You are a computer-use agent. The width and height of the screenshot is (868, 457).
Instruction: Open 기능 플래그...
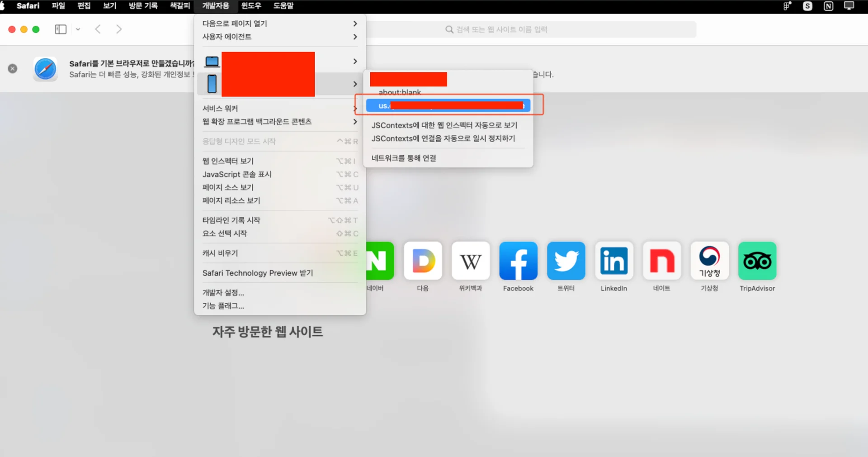280,306
